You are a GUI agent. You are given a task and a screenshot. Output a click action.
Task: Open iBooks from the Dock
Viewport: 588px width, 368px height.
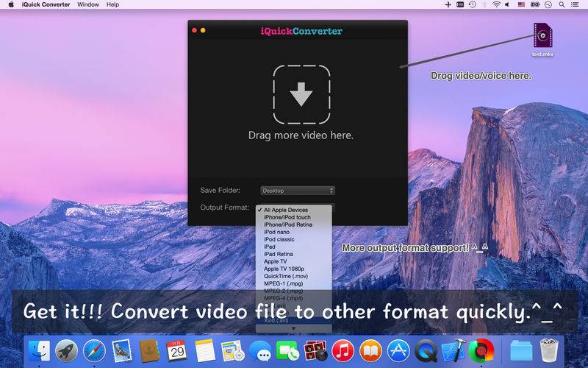point(370,351)
